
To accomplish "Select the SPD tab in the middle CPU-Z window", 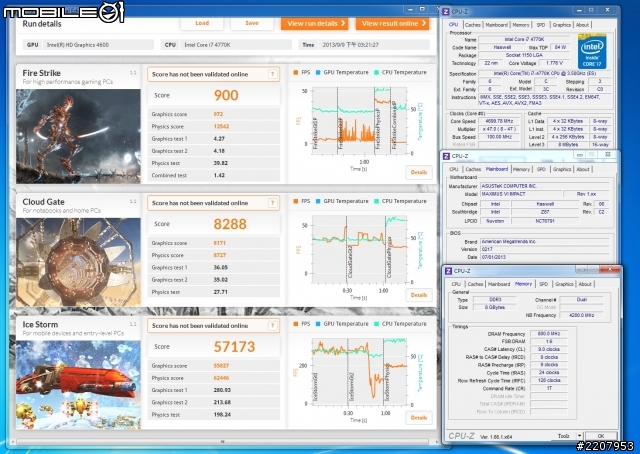I will tap(541, 169).
